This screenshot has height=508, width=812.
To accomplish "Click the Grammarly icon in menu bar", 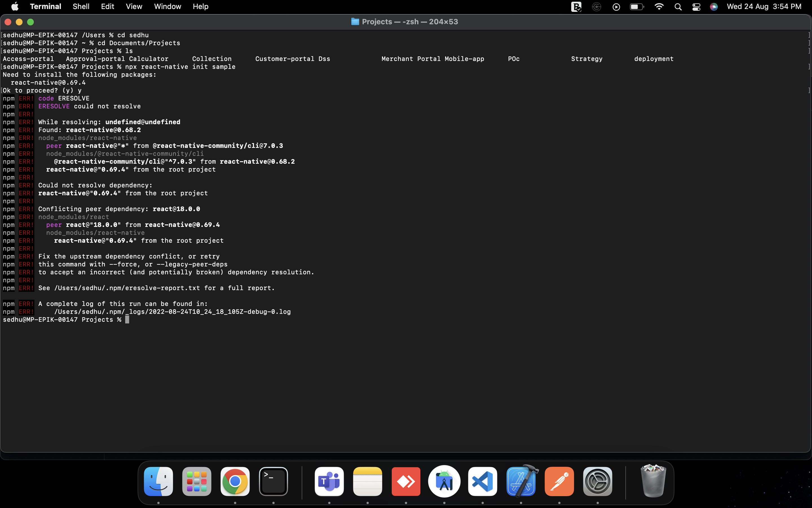I will (x=596, y=7).
